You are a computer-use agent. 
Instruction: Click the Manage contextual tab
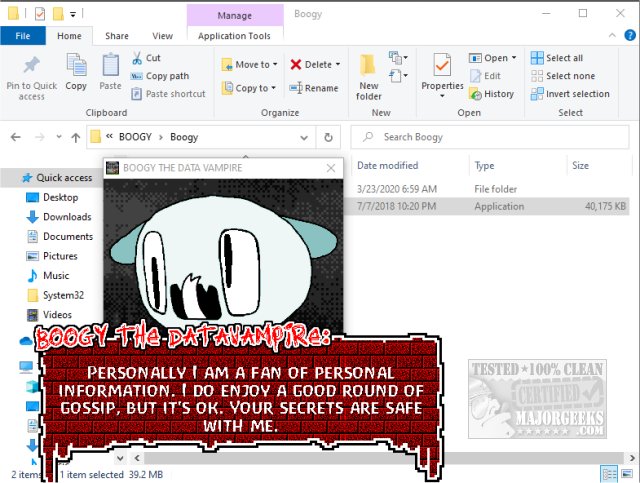tap(235, 16)
